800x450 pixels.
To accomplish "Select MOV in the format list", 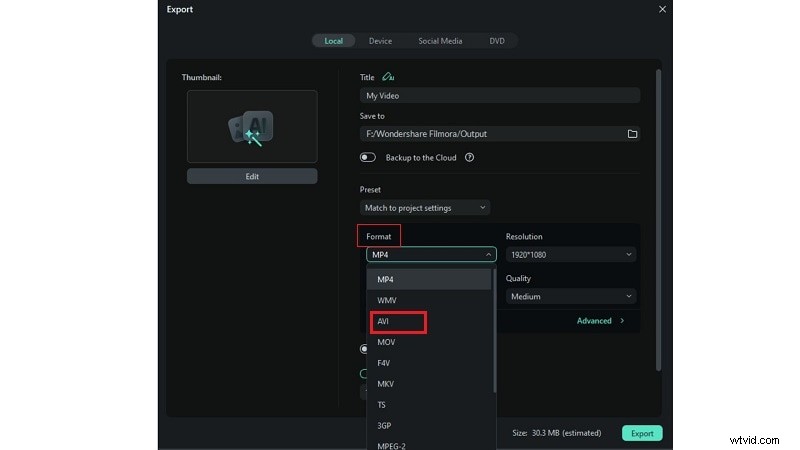I will point(429,342).
